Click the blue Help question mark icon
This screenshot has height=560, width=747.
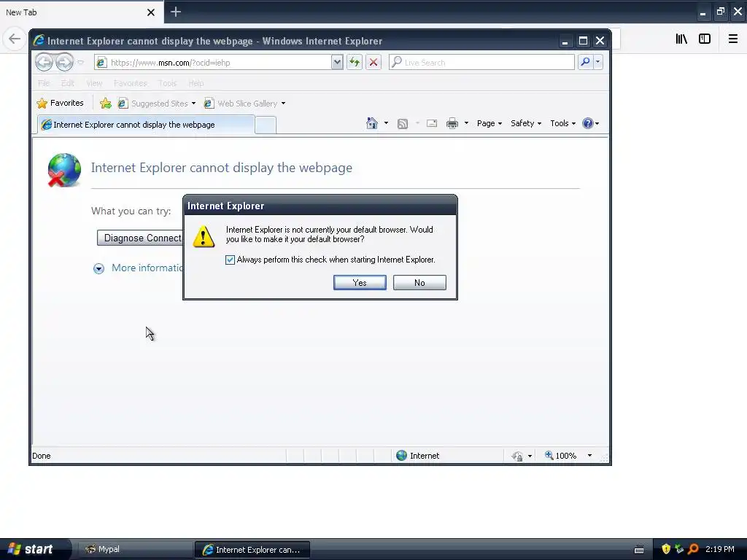[588, 123]
